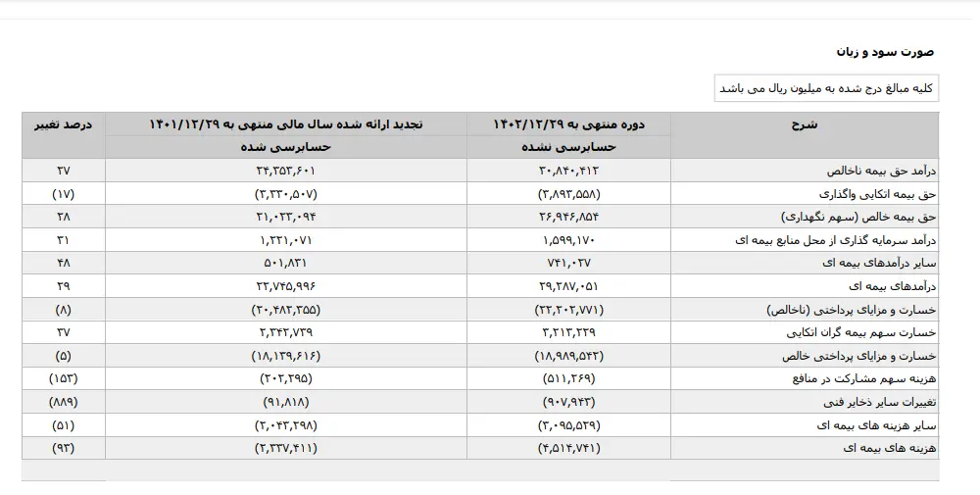Click the 'حسابرسی شده' sub-header cell

tap(285, 147)
